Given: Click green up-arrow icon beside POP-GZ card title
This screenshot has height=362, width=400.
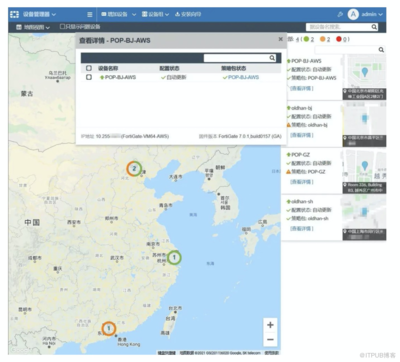Looking at the screenshot, I should [x=289, y=155].
